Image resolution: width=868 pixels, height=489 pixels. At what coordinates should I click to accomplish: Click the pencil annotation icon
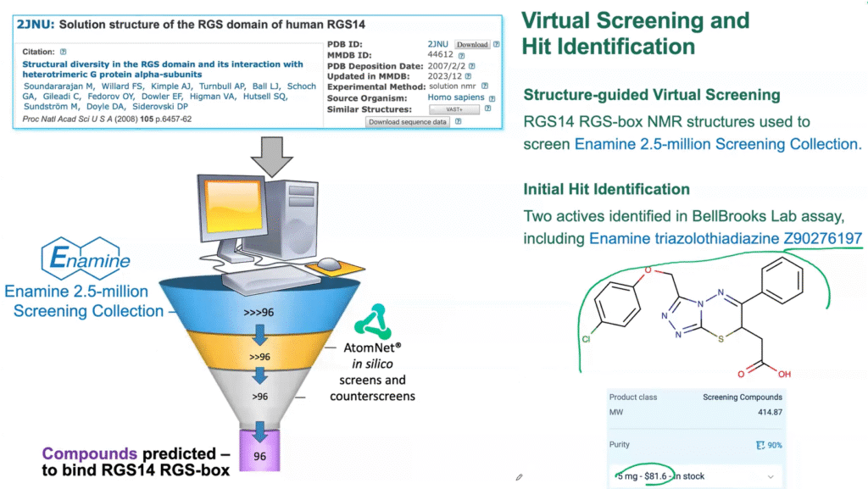[x=519, y=477]
